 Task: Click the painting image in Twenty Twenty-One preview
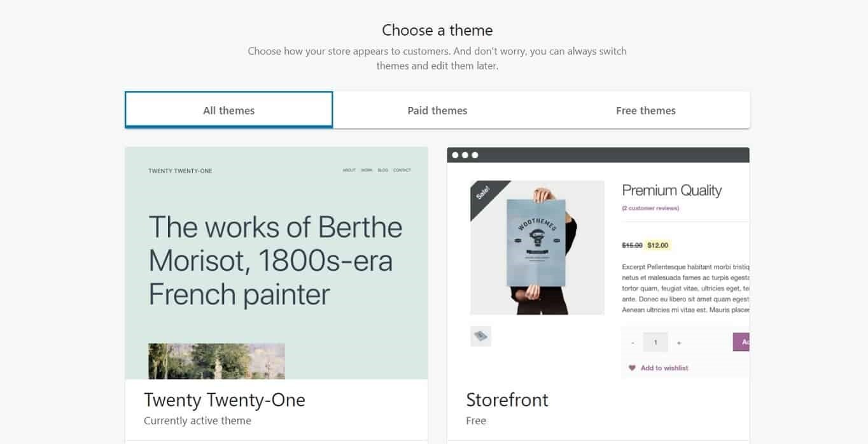[216, 361]
